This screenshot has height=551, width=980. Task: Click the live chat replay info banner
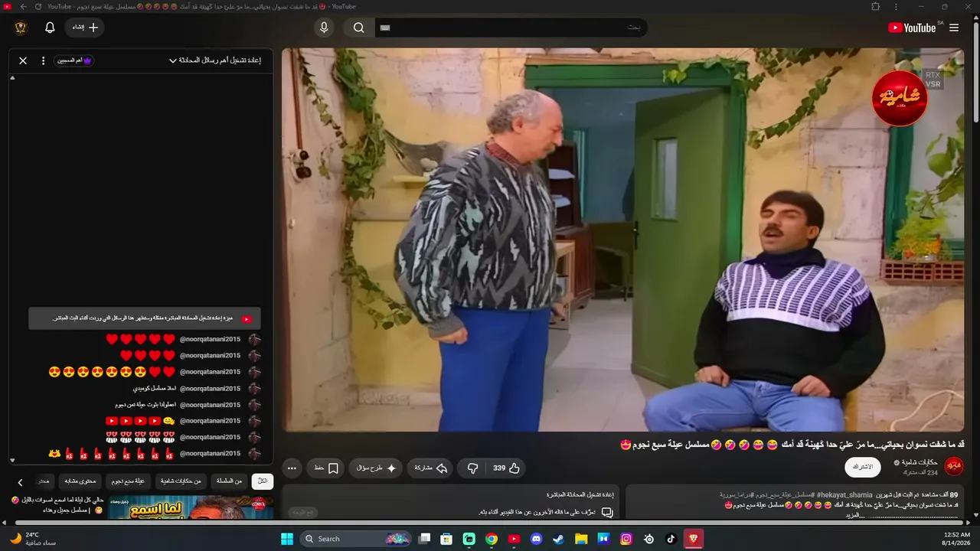(x=145, y=318)
